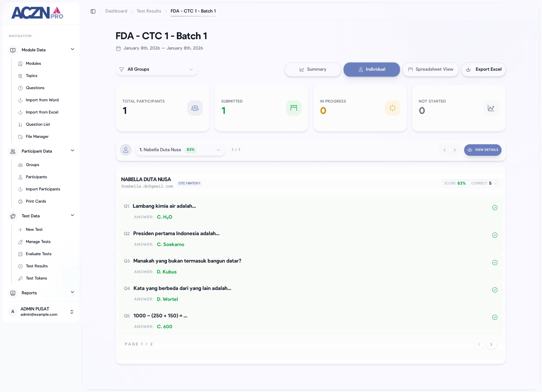This screenshot has width=542, height=392.
Task: Click the Not Started chart icon
Action: point(491,108)
